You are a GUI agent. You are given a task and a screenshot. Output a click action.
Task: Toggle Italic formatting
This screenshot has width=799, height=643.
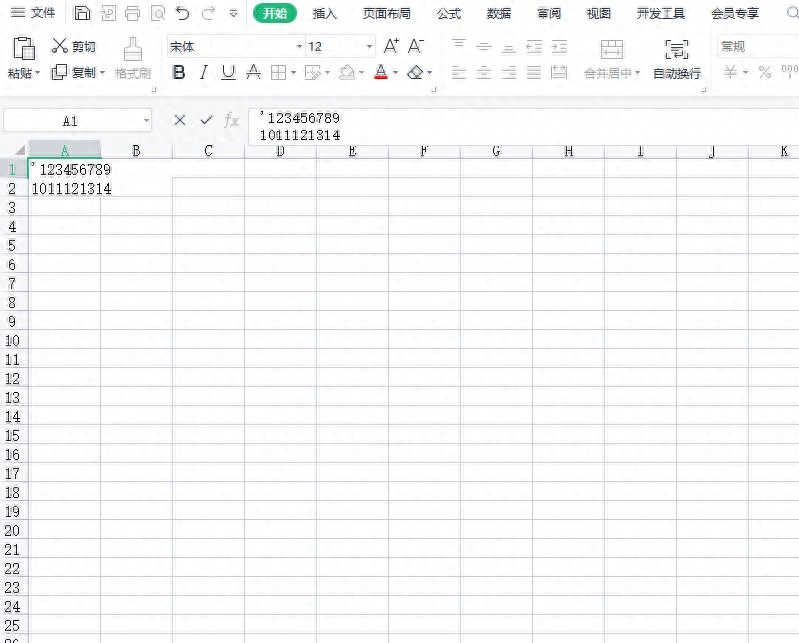204,72
